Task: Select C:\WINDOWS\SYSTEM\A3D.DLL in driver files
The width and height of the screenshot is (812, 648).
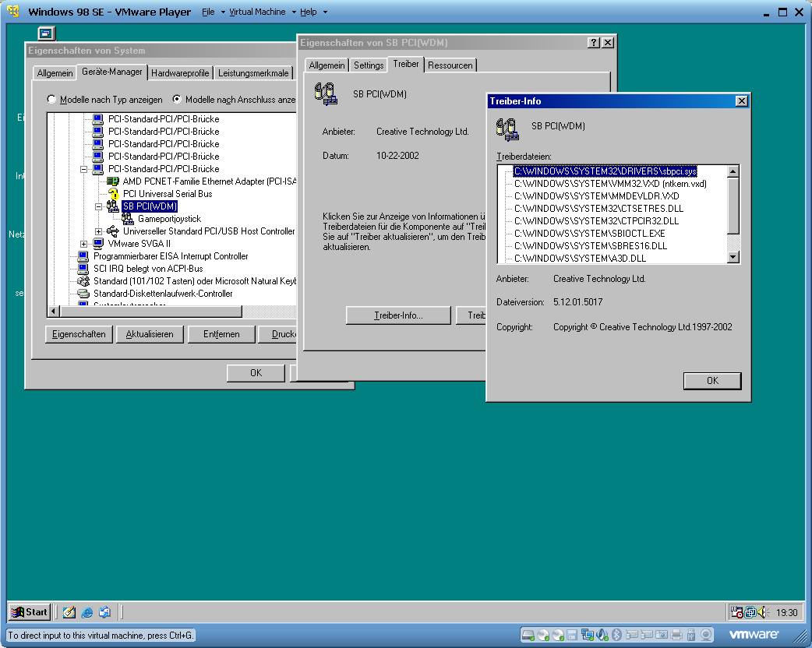Action: point(580,259)
